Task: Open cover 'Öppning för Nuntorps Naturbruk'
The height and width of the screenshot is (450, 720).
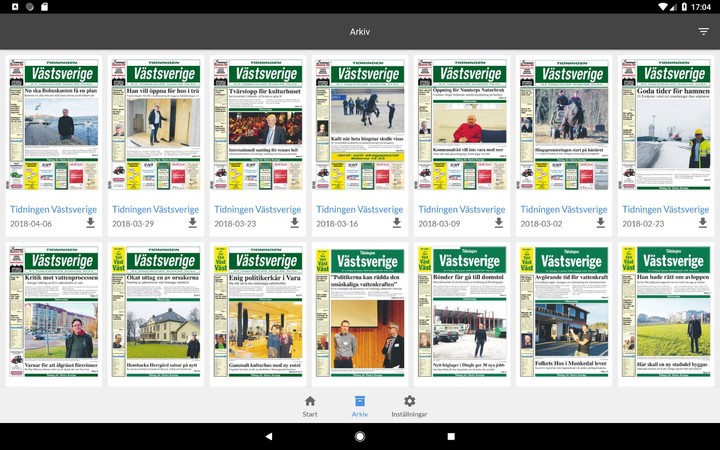Action: coord(462,124)
